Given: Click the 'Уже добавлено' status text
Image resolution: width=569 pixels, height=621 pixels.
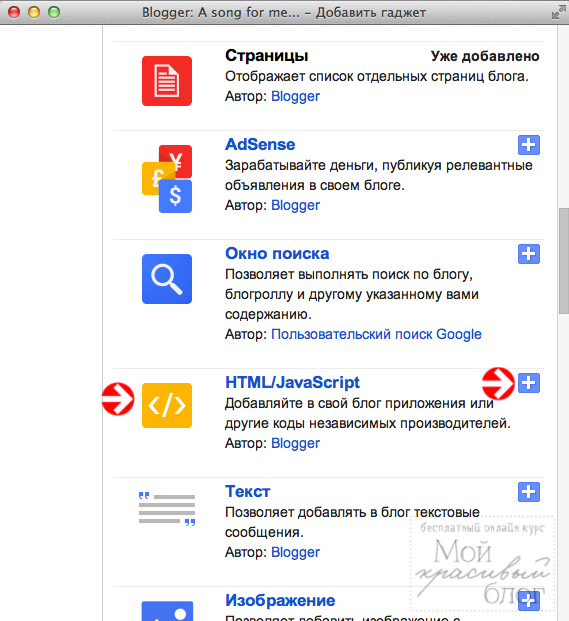Looking at the screenshot, I should [x=485, y=56].
